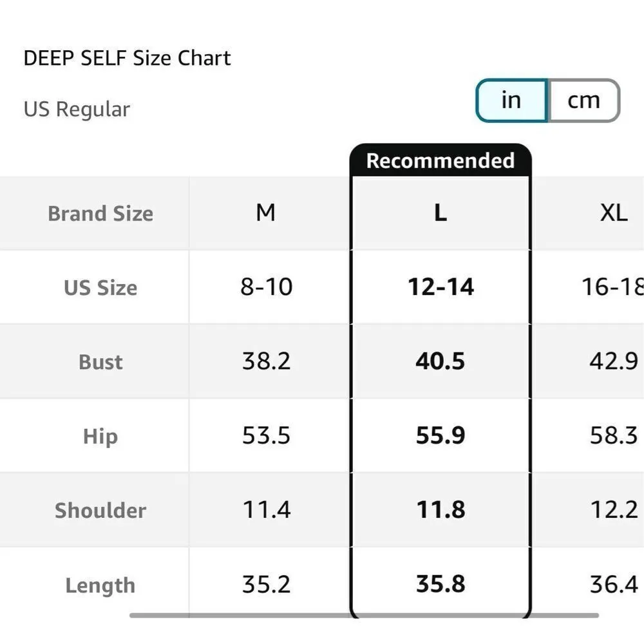Image resolution: width=644 pixels, height=644 pixels.
Task: Click the Length row label
Action: pos(100,585)
